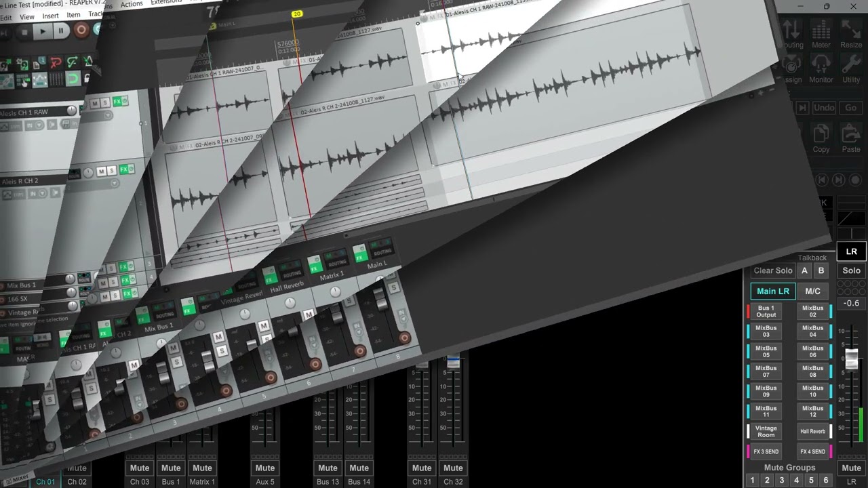The width and height of the screenshot is (868, 488).
Task: Click the dimmed round record icon under Paste
Action: tap(855, 180)
